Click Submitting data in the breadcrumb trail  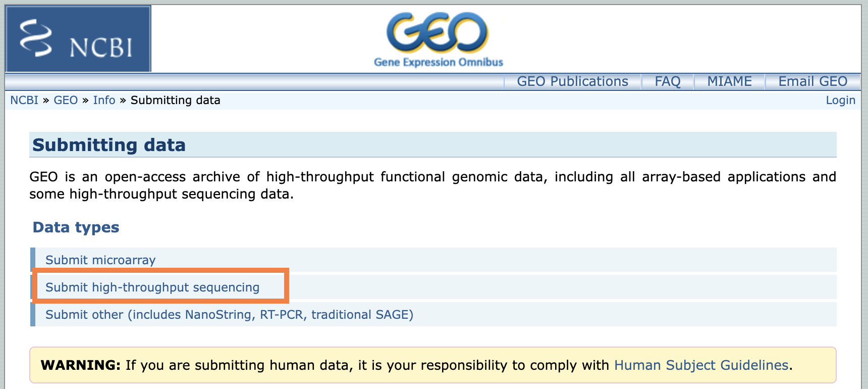[x=175, y=100]
